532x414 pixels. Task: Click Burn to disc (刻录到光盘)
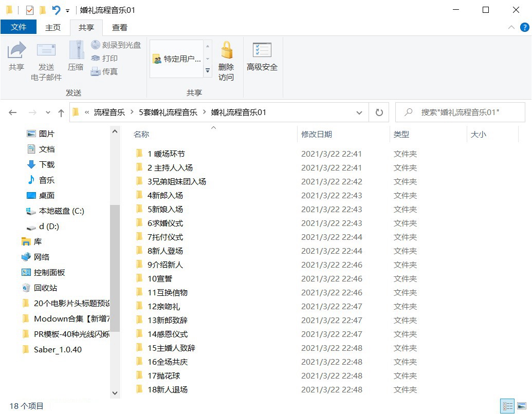click(116, 45)
